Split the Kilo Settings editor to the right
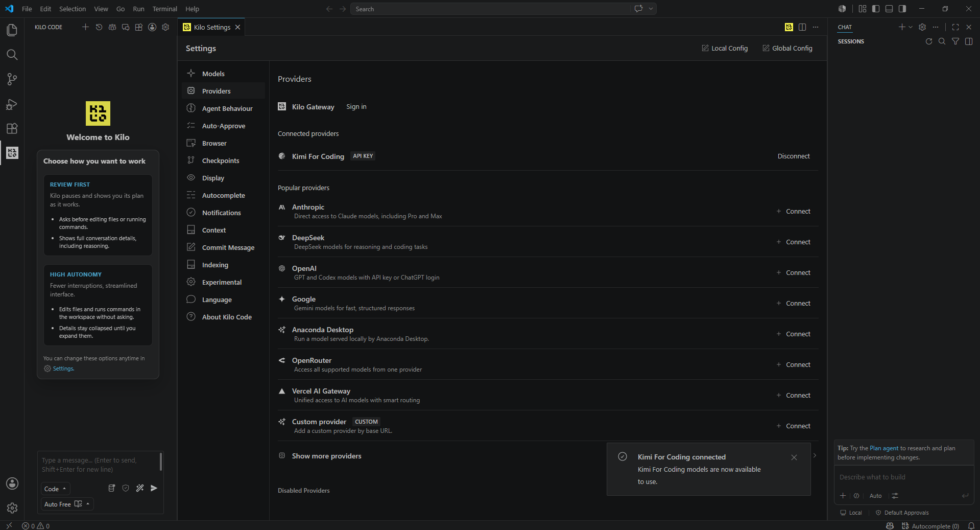Viewport: 980px width, 530px height. [802, 27]
